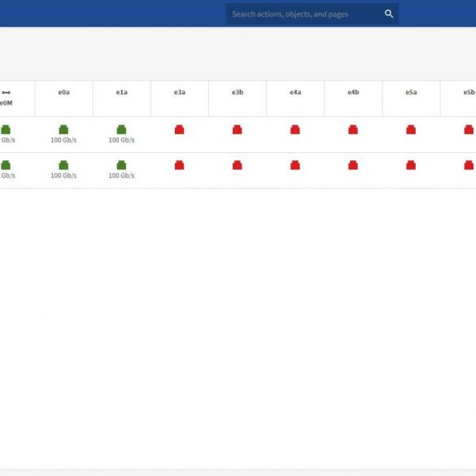Click red e3a port icon in second row
Screen dimensions: 476x476
click(x=179, y=165)
